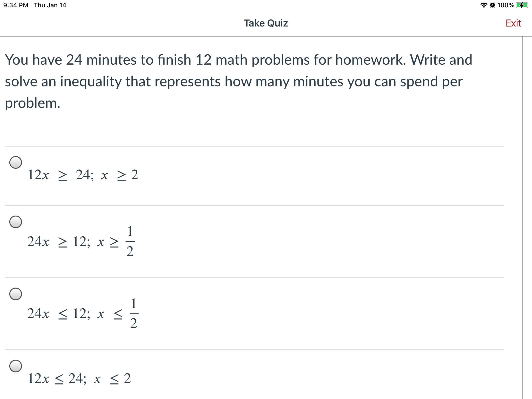Click the Wi-Fi status icon

pos(483,5)
